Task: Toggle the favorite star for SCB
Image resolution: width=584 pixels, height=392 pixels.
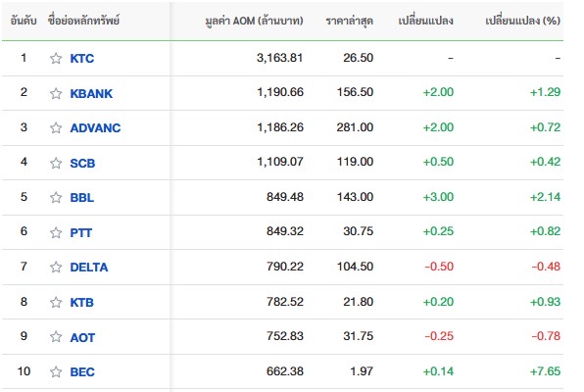Action: [x=56, y=164]
